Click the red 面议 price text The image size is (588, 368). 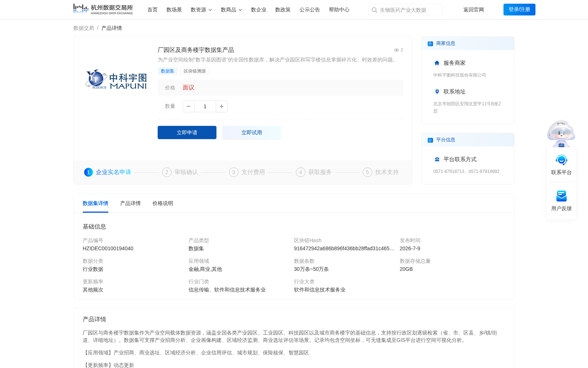coord(189,88)
